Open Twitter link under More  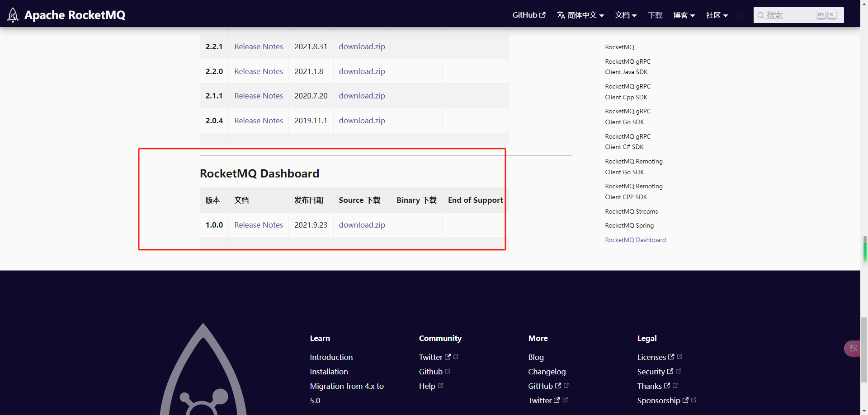click(x=544, y=401)
